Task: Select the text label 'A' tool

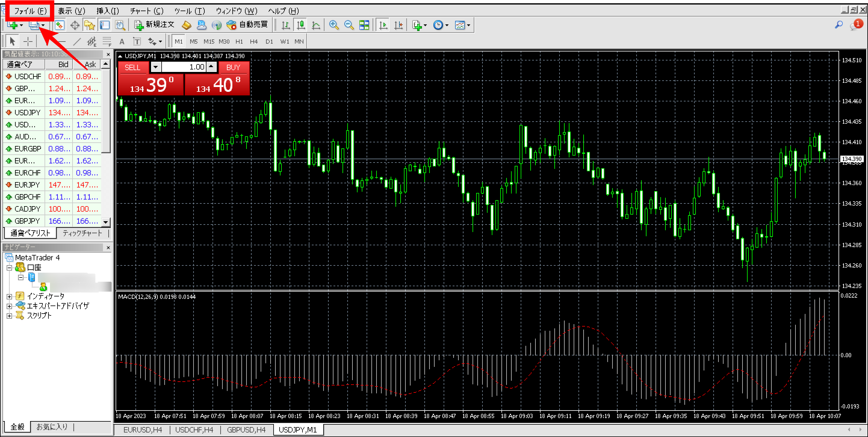Action: [122, 42]
